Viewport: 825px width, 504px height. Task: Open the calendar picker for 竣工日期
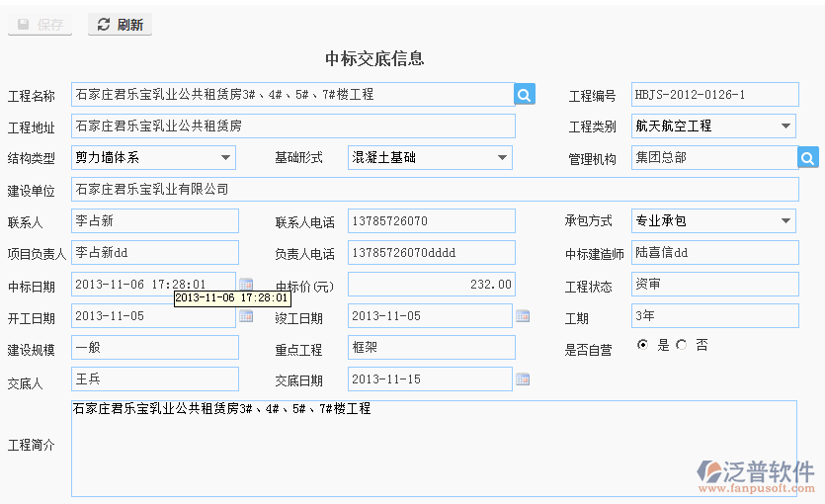[x=523, y=316]
